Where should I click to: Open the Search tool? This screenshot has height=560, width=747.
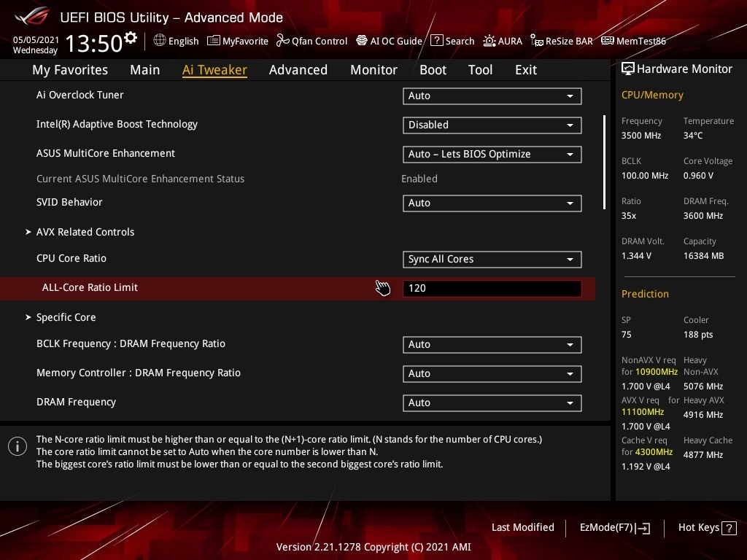(452, 41)
